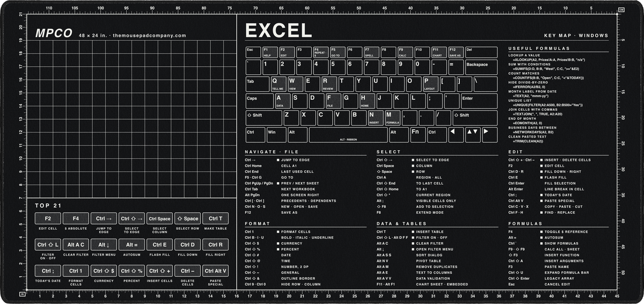
Task: Click the R REVIEW key
Action: (330, 84)
